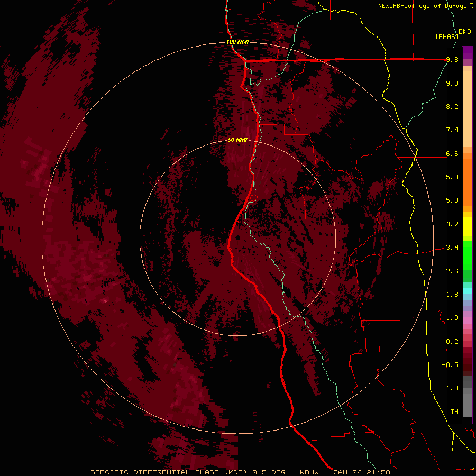476x476 pixels.
Task: Click the KBHX station identifier
Action: point(309,472)
